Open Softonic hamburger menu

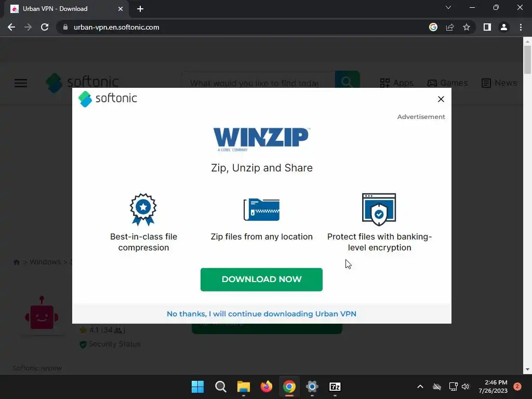tap(21, 83)
